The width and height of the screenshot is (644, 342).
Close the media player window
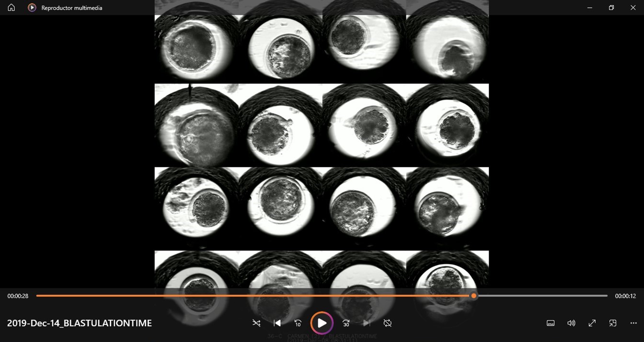[633, 8]
